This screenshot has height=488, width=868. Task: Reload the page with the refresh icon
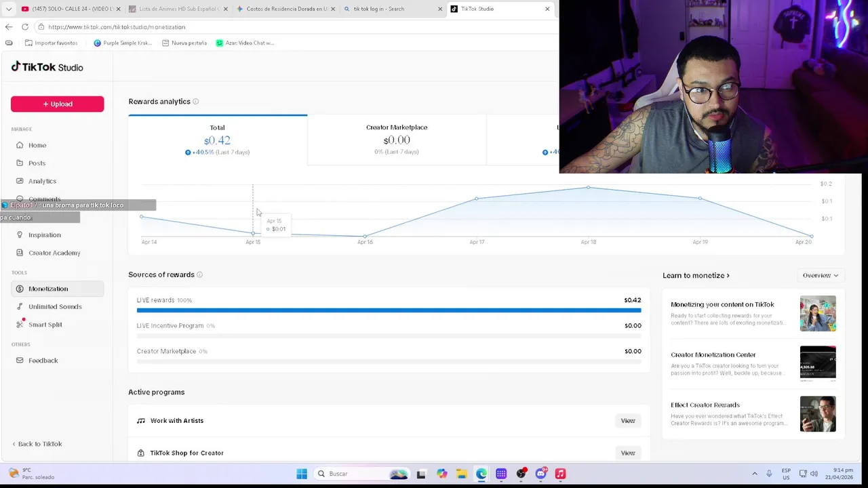(25, 27)
